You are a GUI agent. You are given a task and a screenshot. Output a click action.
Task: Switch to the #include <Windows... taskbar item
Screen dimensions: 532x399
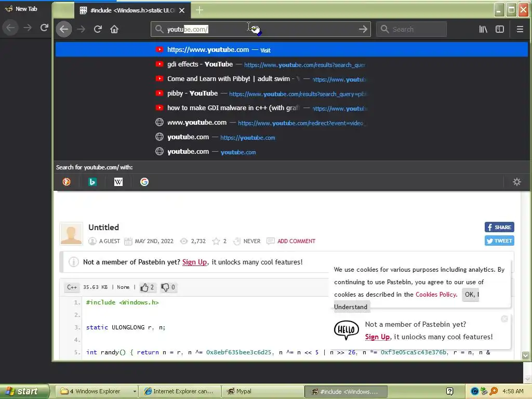(346, 391)
